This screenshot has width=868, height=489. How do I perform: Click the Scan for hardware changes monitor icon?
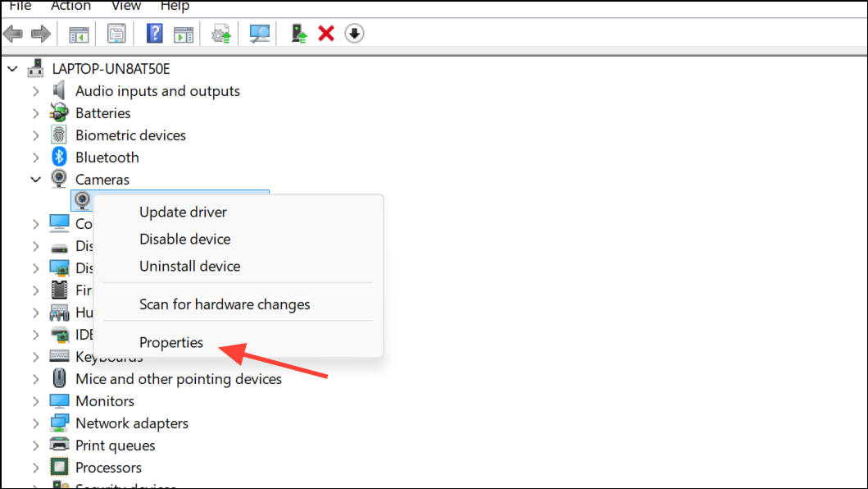point(260,34)
